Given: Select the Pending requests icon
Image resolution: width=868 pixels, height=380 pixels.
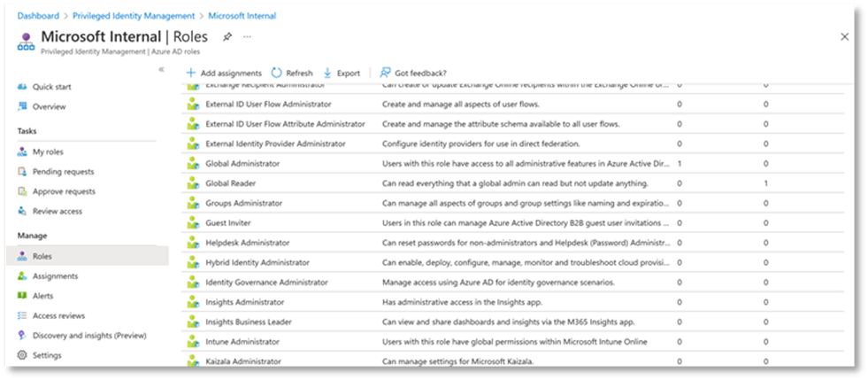Looking at the screenshot, I should coord(23,172).
